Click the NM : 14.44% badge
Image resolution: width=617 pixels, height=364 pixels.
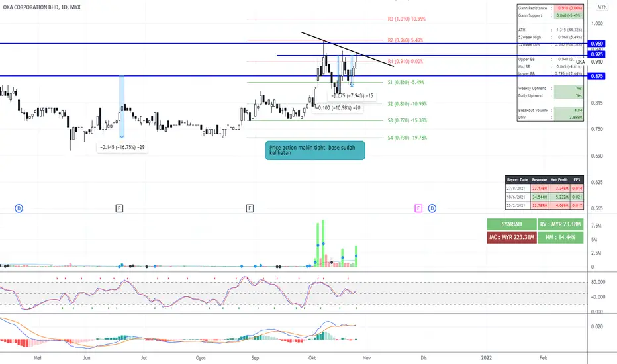tap(560, 238)
